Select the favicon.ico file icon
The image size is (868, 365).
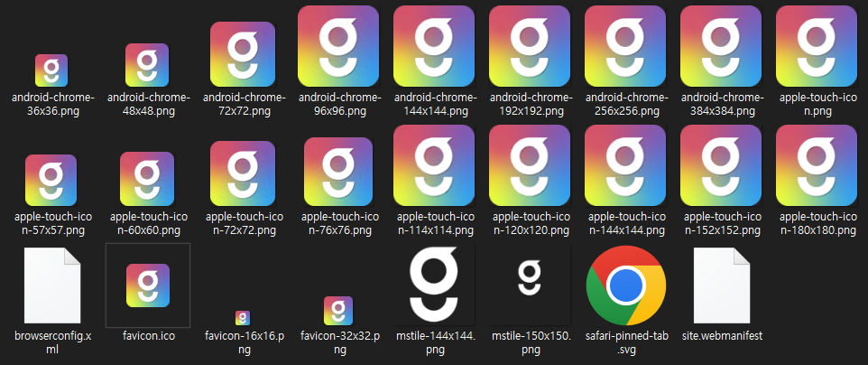pyautogui.click(x=147, y=285)
